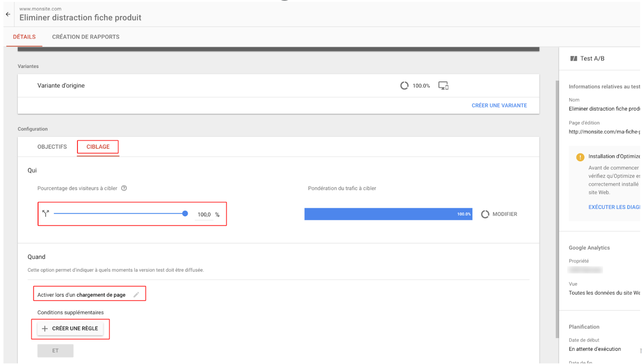The height and width of the screenshot is (364, 642).
Task: Click the Créer une variante link
Action: tap(499, 106)
